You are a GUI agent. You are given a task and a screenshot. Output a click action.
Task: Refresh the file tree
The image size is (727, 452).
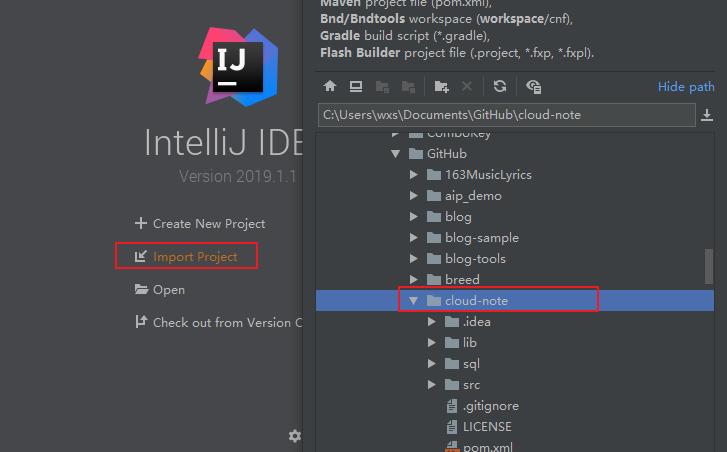tap(500, 86)
